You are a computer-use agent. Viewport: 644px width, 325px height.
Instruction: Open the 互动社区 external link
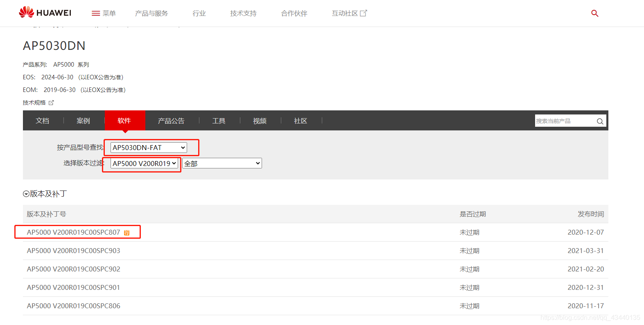(x=349, y=13)
